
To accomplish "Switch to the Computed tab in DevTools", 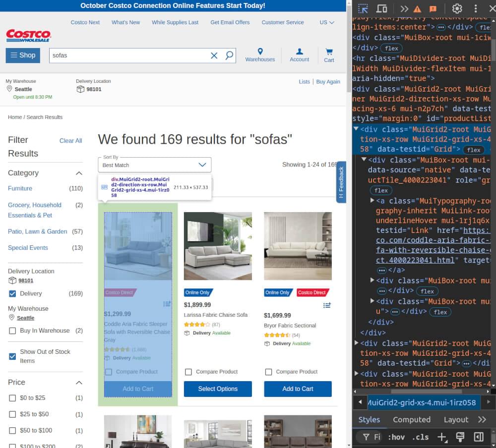I will pos(412,419).
